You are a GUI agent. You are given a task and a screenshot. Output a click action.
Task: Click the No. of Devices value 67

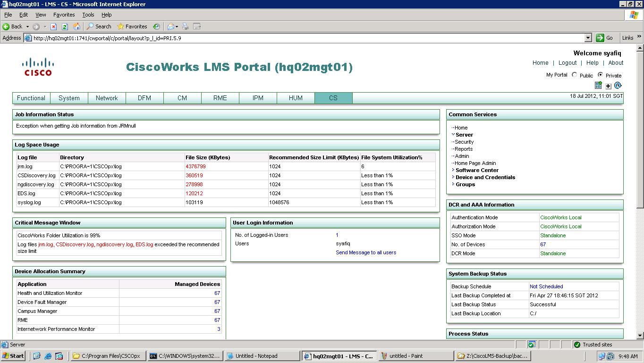543,244
